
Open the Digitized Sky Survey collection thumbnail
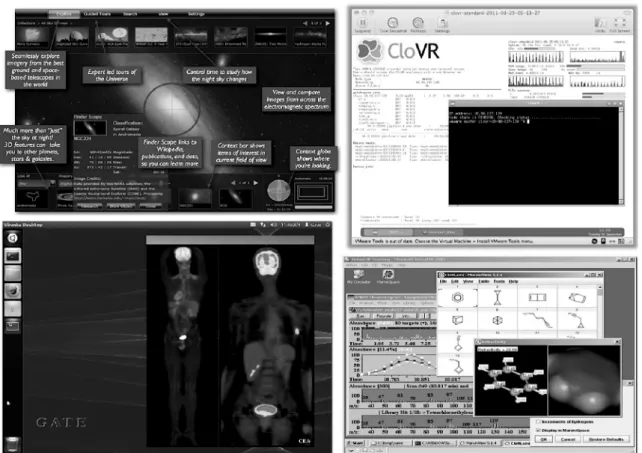(x=72, y=37)
